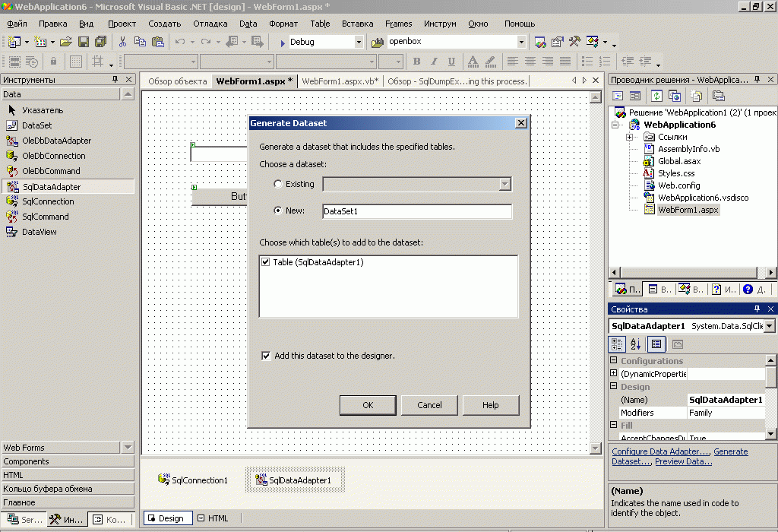Select Global.asax in Solution Explorer
778x532 pixels.
click(679, 161)
